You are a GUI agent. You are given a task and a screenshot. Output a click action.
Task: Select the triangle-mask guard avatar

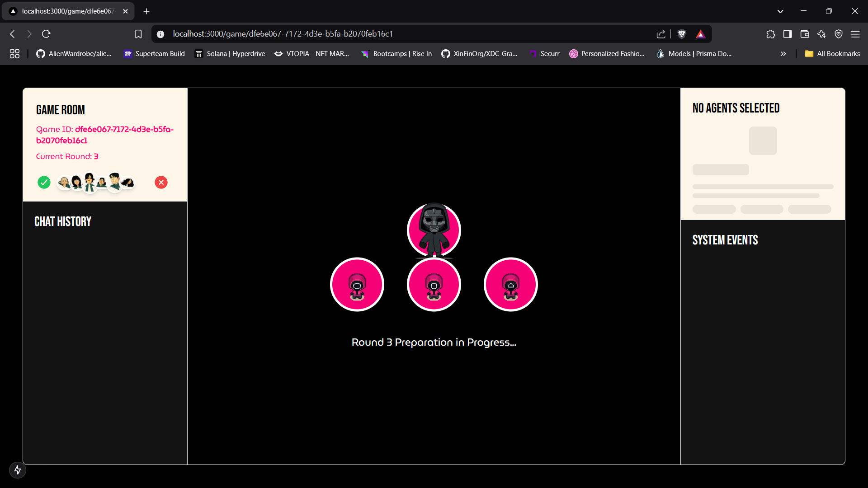[510, 285]
